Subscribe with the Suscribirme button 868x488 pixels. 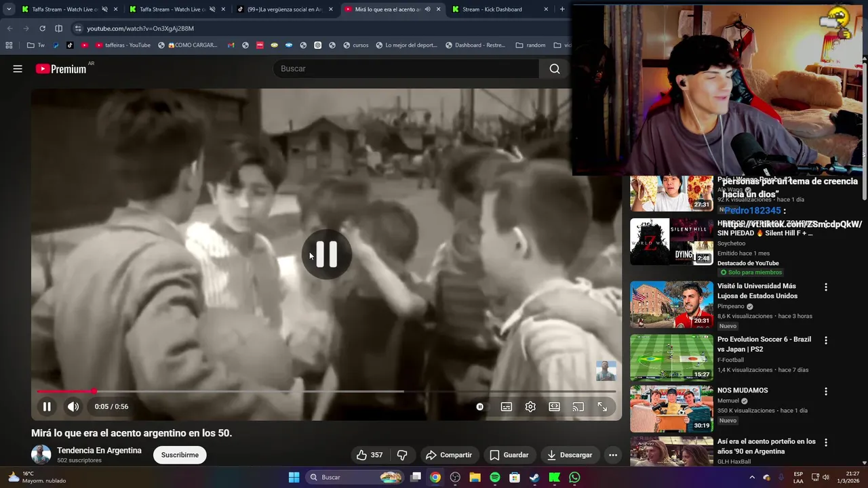[x=180, y=455]
